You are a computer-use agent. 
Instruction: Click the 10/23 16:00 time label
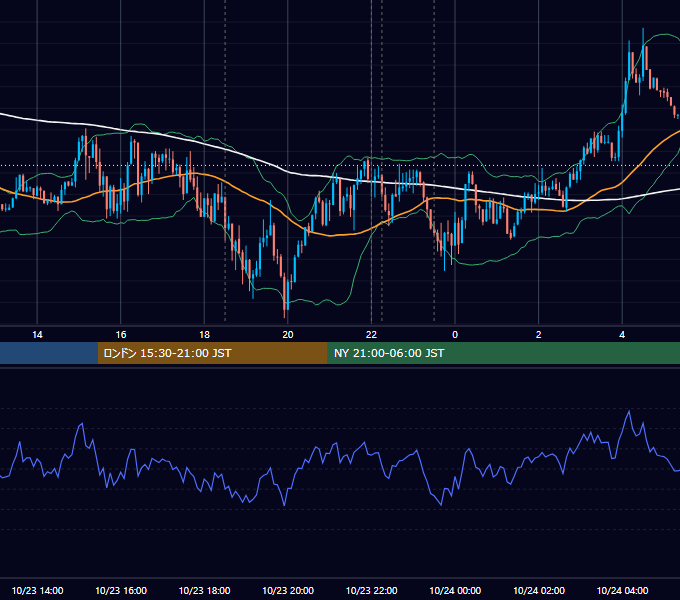click(121, 590)
